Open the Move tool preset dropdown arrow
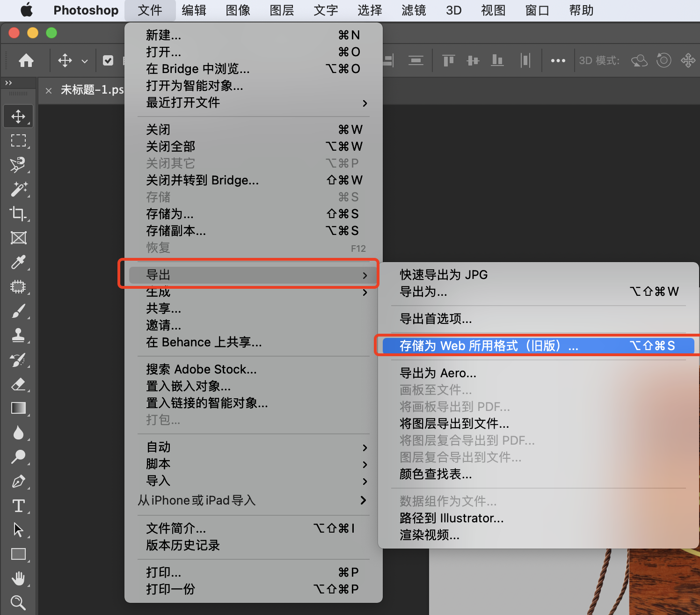The image size is (700, 615). [x=85, y=61]
